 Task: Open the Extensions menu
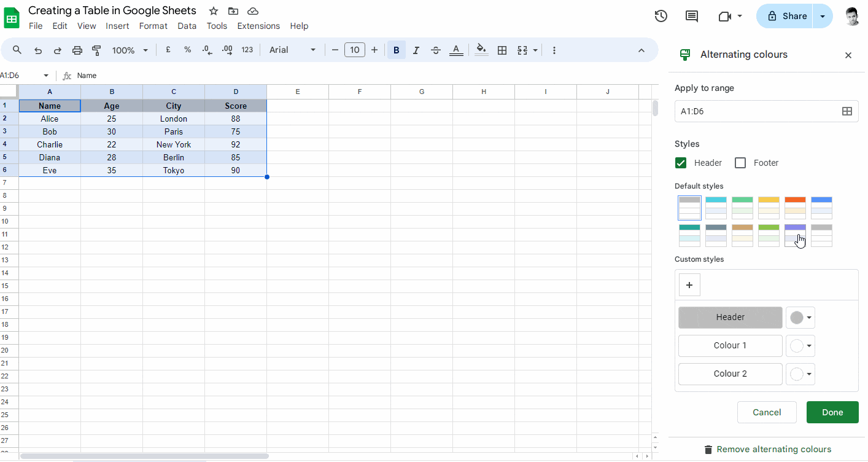click(x=258, y=26)
